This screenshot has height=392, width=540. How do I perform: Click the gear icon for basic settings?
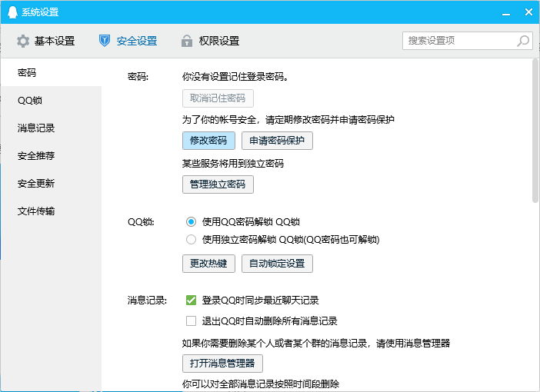(23, 41)
